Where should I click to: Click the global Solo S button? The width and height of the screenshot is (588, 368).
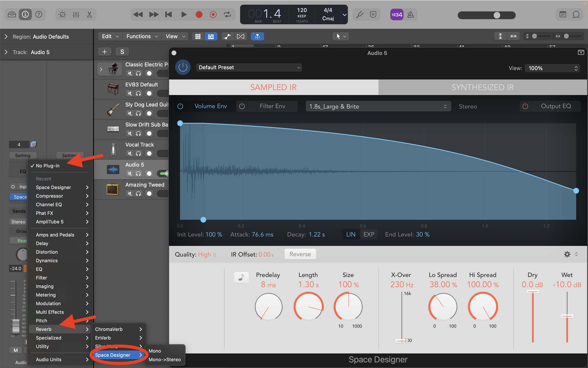coord(122,52)
